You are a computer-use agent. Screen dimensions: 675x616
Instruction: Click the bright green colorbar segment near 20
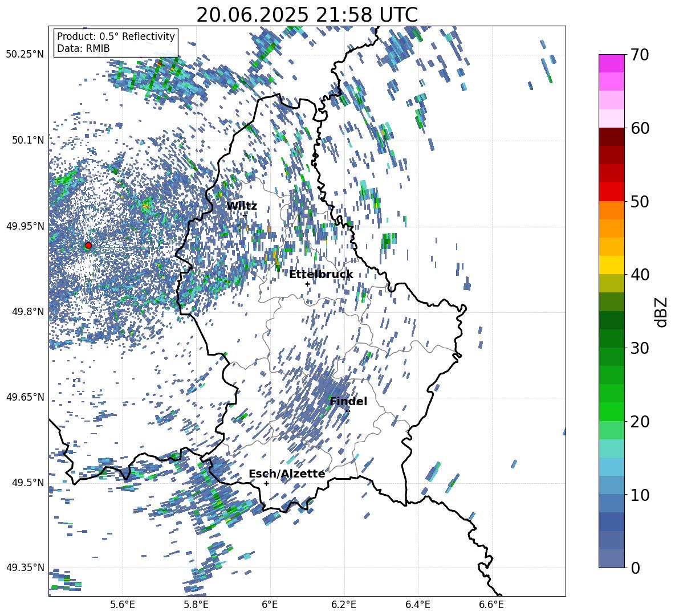coord(611,411)
